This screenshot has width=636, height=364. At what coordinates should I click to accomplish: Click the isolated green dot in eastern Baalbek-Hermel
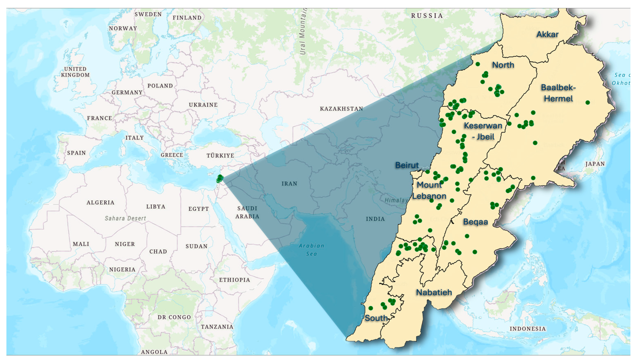coord(588,102)
